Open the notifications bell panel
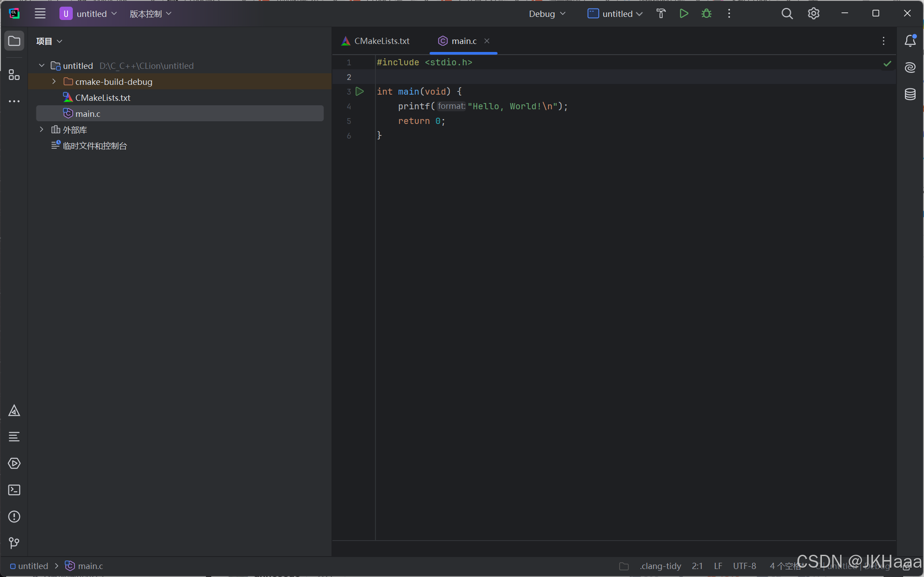Screen dimensions: 924x577 [x=910, y=41]
